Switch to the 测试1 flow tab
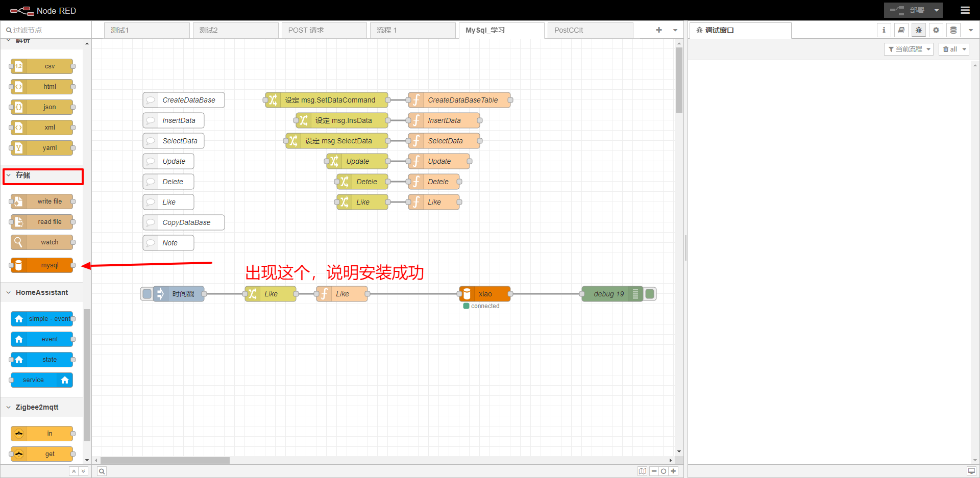The image size is (980, 478). [147, 30]
